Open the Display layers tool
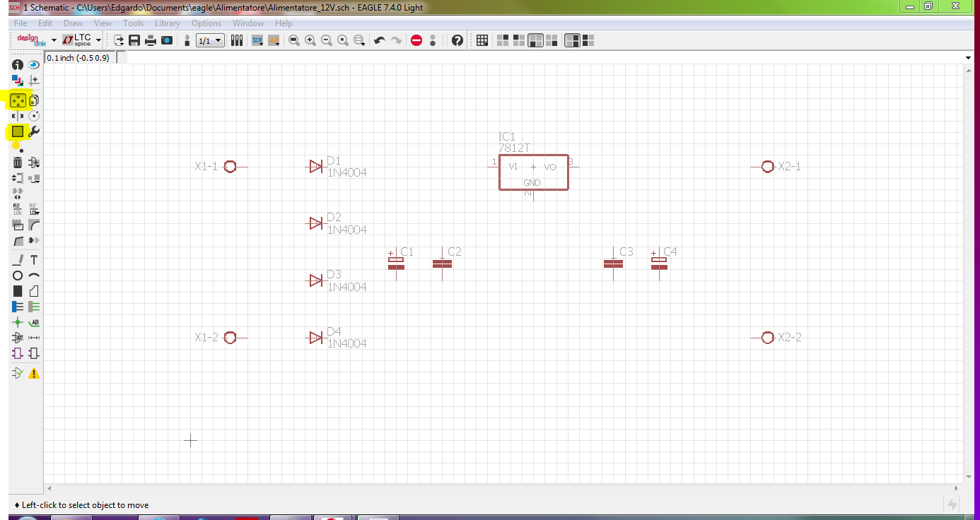This screenshot has width=980, height=520. pos(18,81)
